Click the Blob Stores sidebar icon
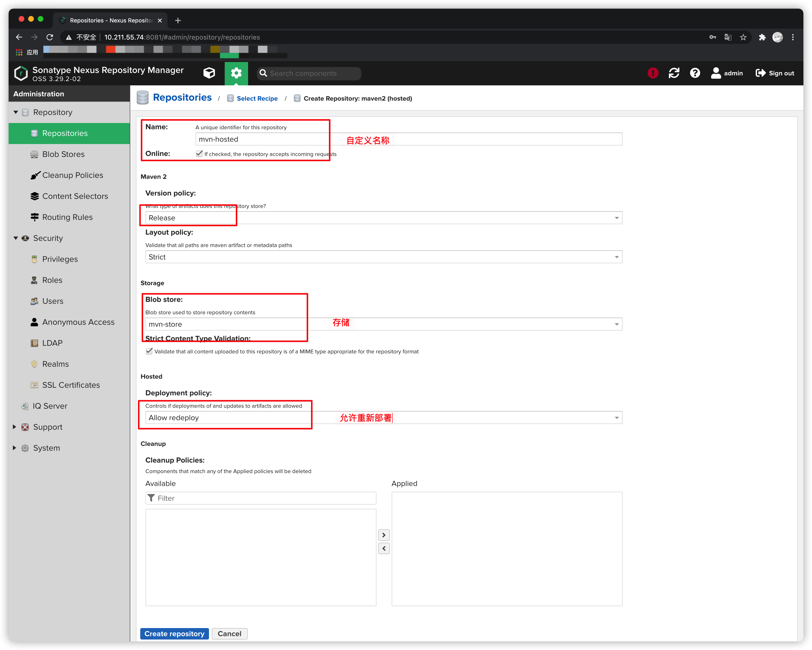 [x=35, y=154]
